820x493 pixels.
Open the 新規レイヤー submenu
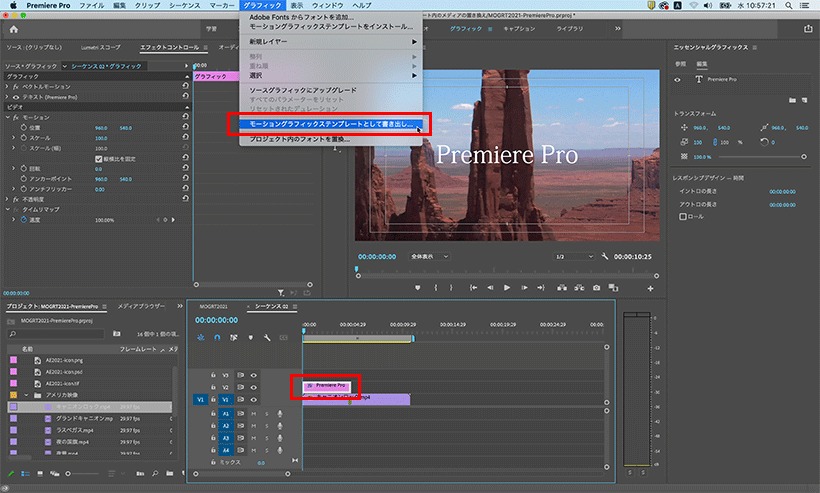(331, 41)
